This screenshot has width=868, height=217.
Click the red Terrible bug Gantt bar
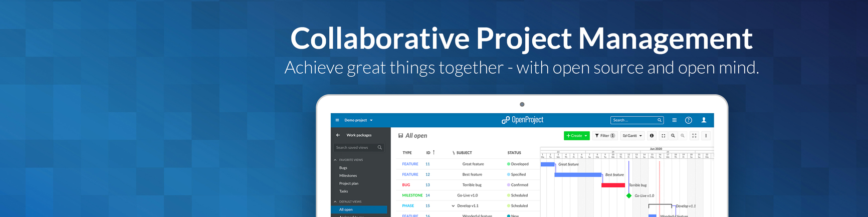pos(613,185)
